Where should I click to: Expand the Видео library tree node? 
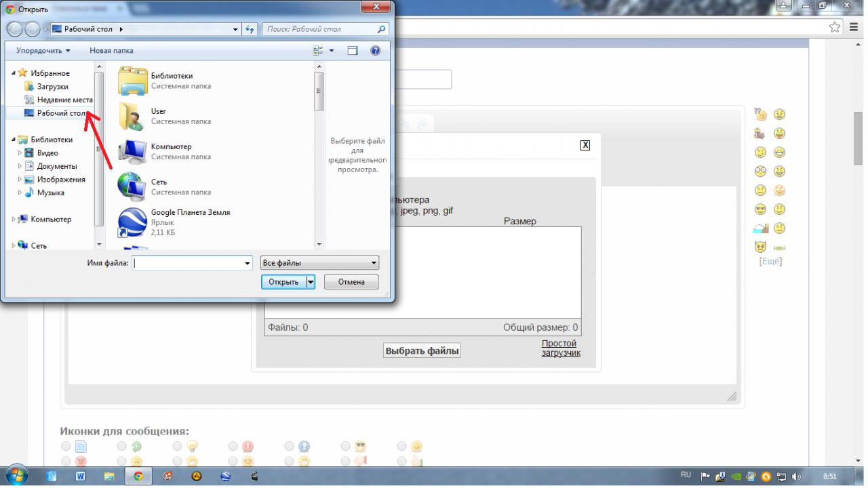tap(20, 153)
